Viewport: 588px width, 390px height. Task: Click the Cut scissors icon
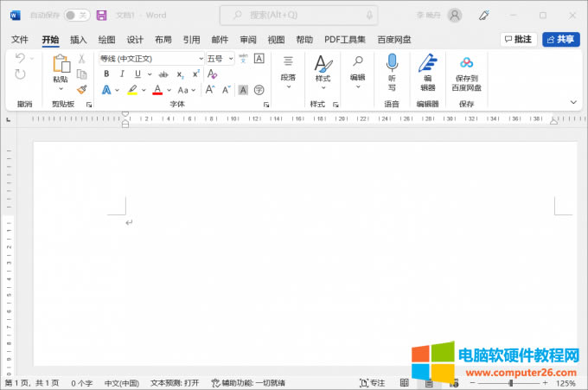point(82,59)
